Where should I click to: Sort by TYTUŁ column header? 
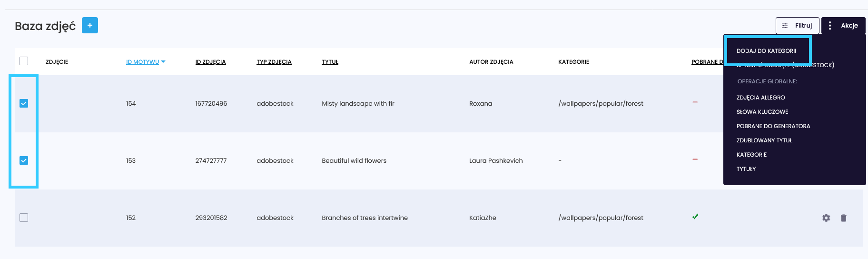(x=330, y=62)
